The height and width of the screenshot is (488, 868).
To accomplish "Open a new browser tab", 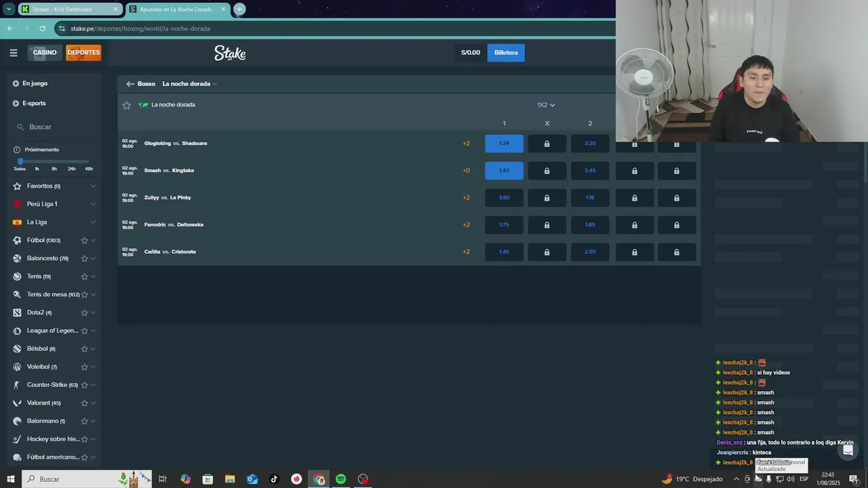I will (x=239, y=9).
